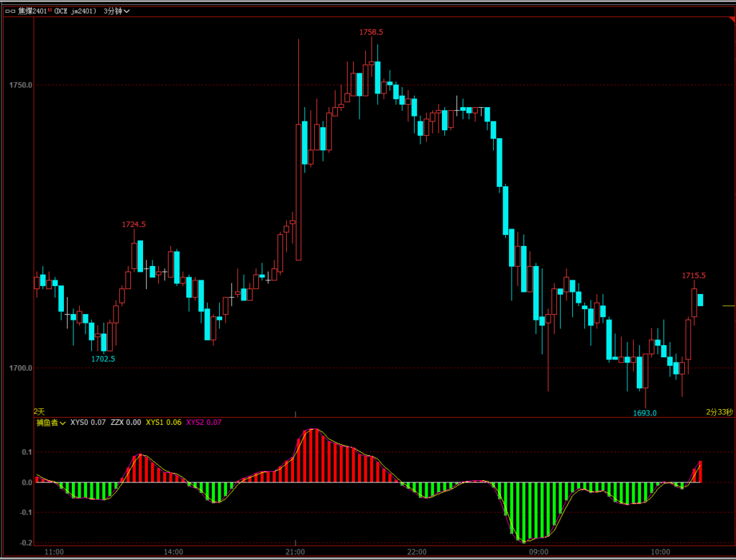Select the magenta XYS2 0.07 label
This screenshot has height=560, width=736.
[204, 423]
